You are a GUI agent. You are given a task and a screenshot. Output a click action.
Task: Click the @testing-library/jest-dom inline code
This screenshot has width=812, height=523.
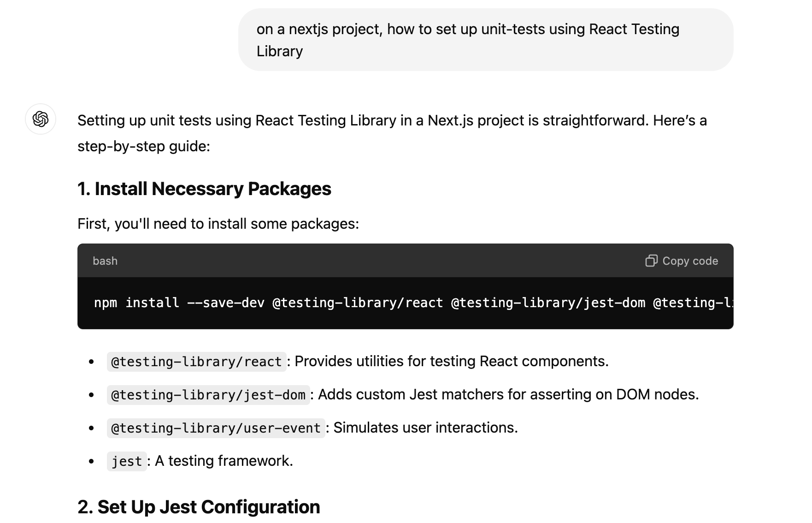point(208,395)
